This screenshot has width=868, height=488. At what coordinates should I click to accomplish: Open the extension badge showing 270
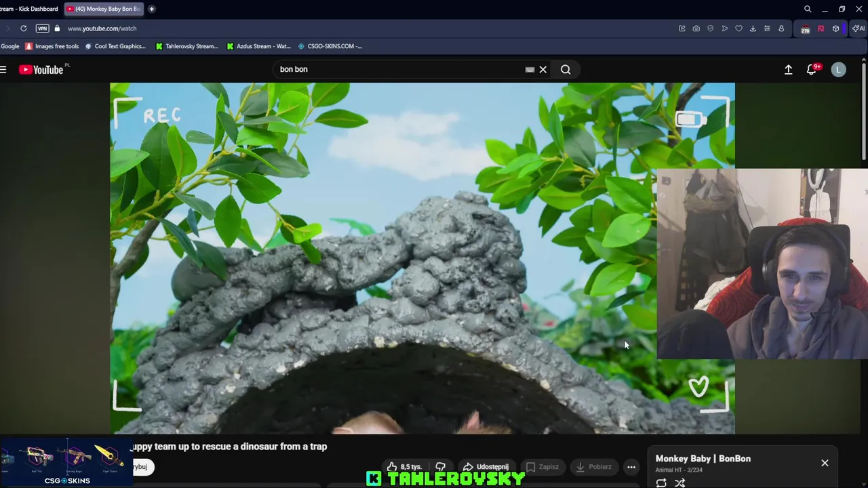(805, 29)
